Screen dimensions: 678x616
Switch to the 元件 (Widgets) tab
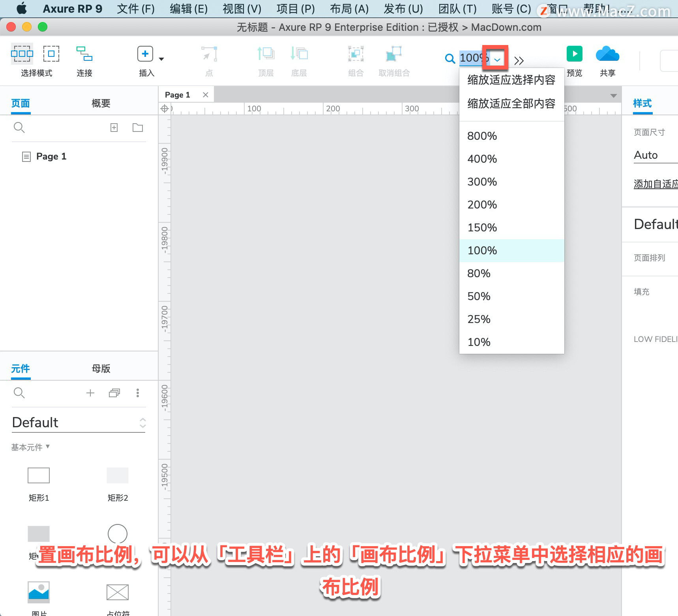coord(21,369)
